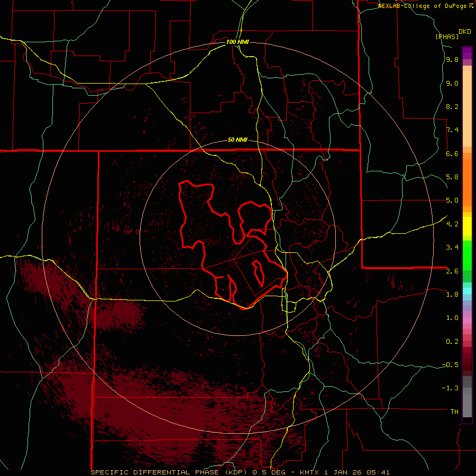
Task: Select the 7.4 scale value
Action: 452,130
